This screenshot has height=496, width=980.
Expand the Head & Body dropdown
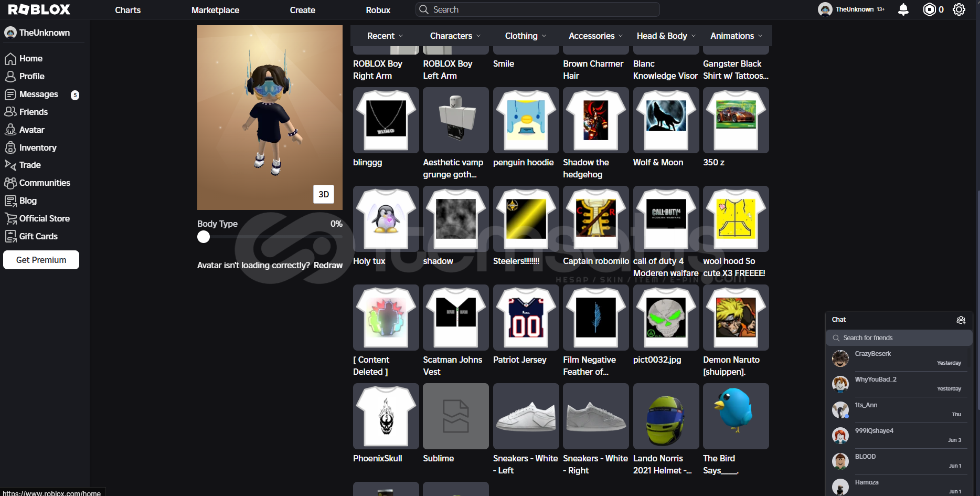point(666,36)
